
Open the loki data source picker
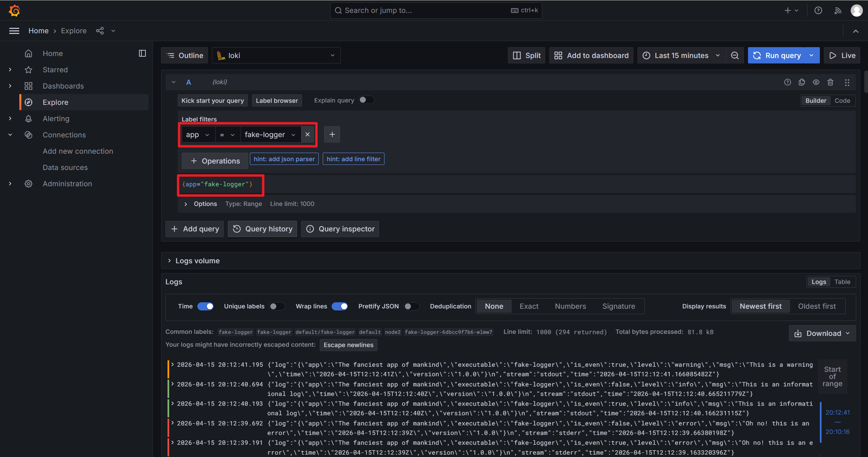[276, 55]
